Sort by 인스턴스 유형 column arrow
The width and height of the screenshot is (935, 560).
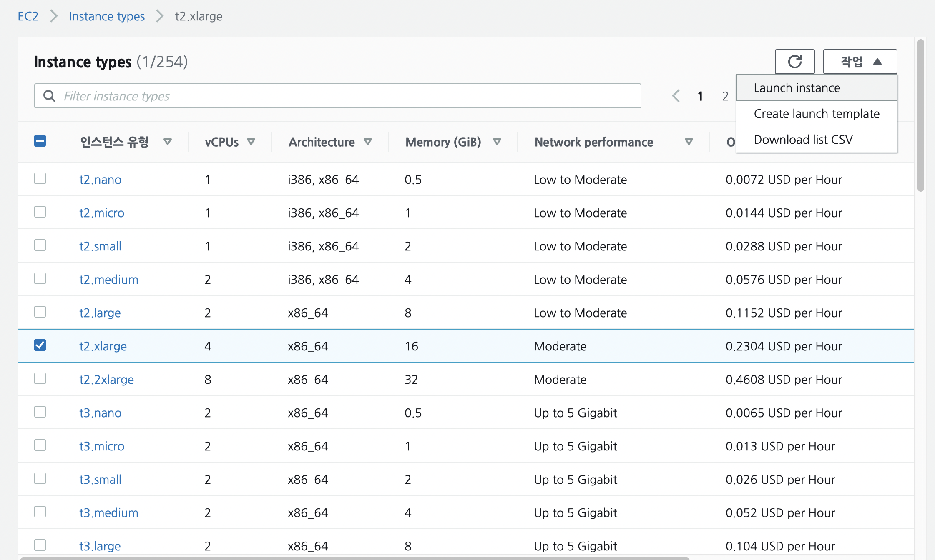(168, 142)
